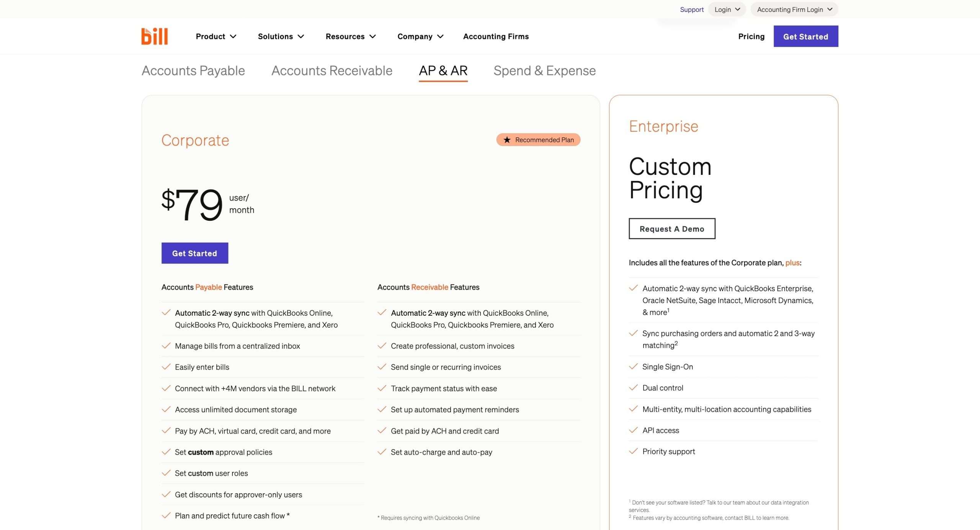Screen dimensions: 980x530
Task: Click checkmark next to Track payment status
Action: point(382,388)
